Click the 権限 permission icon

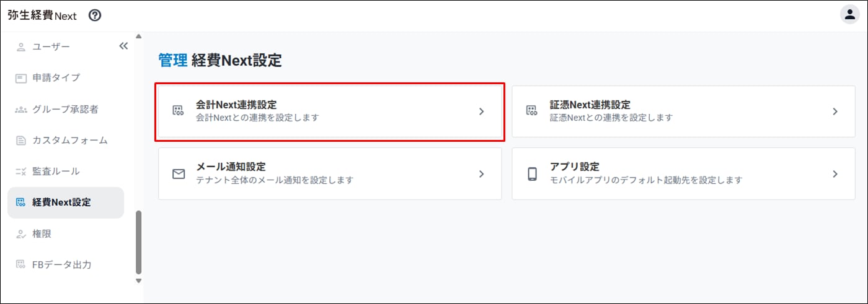point(20,234)
